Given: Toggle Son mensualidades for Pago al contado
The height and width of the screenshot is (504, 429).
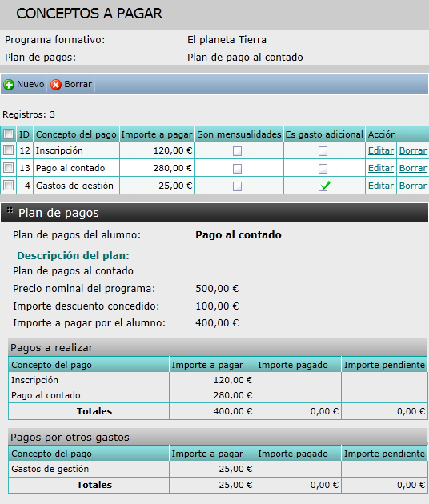Looking at the screenshot, I should click(x=238, y=169).
